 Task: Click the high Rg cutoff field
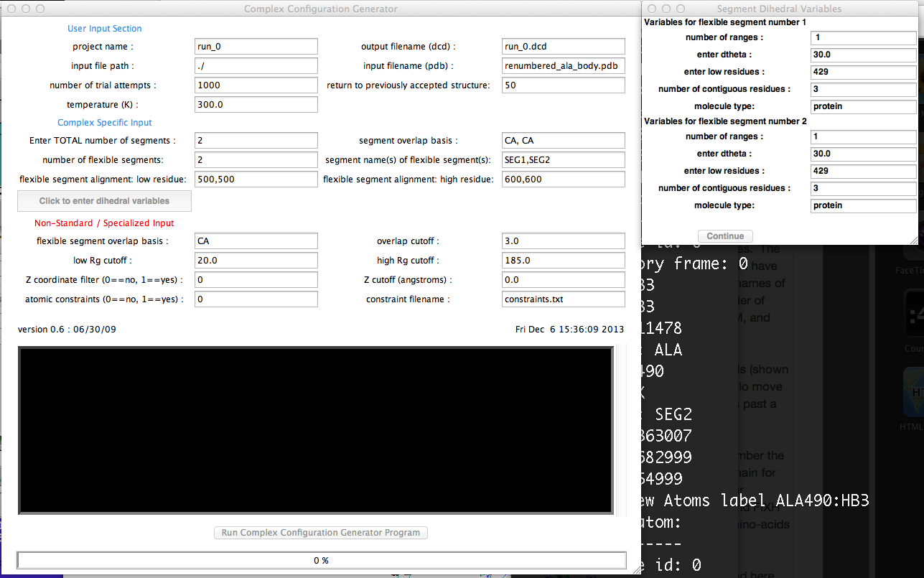click(563, 261)
